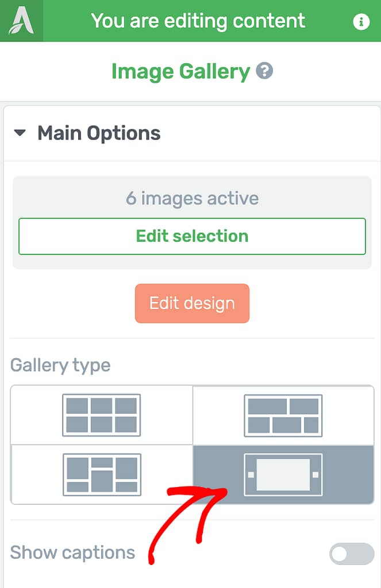Click the gray images selection box
Viewport: 381px width, 588px height.
click(x=192, y=222)
